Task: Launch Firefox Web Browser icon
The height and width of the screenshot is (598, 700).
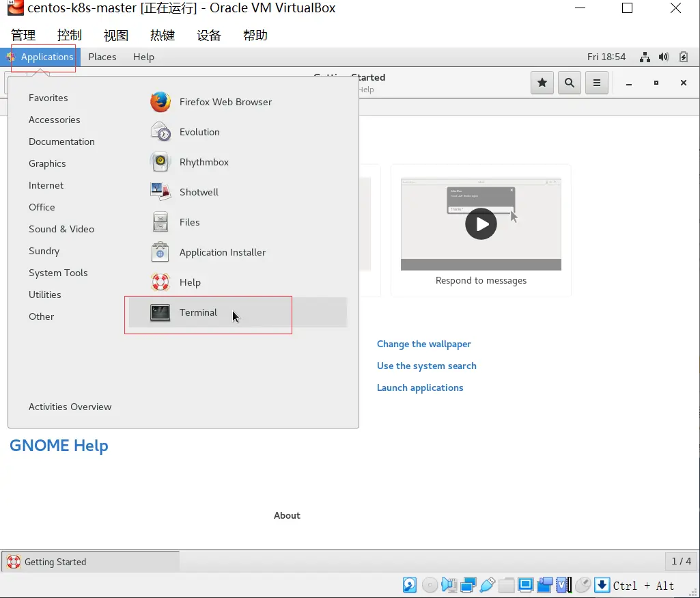Action: click(160, 102)
